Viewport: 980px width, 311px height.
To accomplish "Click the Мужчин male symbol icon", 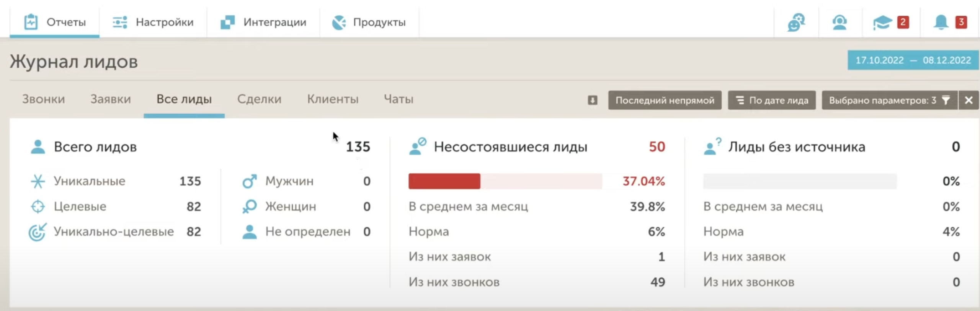I will point(250,181).
